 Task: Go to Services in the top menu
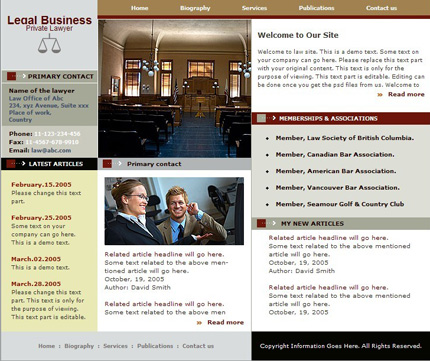coord(254,8)
